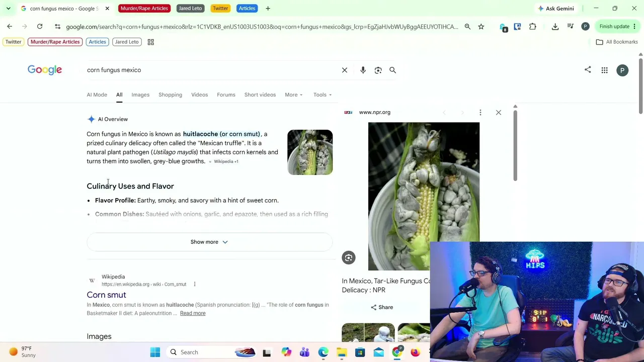Open the Google account avatar
The image size is (644, 362).
(x=622, y=70)
